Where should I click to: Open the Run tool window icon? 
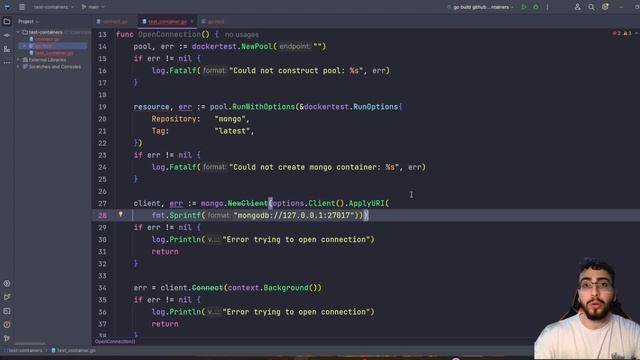[7, 297]
